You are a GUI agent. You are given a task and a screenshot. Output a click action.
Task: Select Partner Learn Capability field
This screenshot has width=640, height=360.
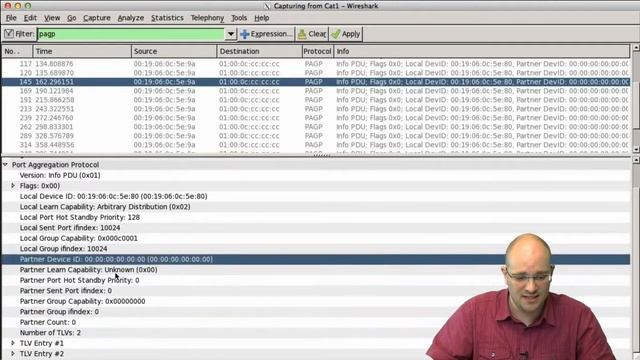[x=89, y=270]
